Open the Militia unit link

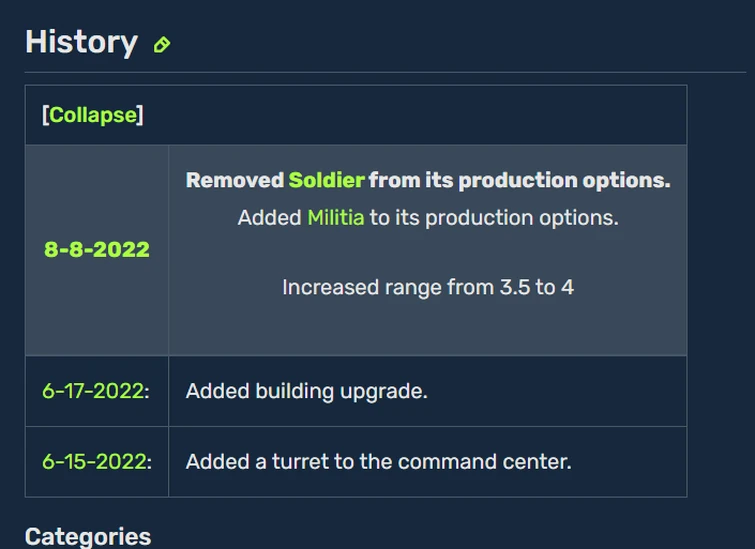336,218
